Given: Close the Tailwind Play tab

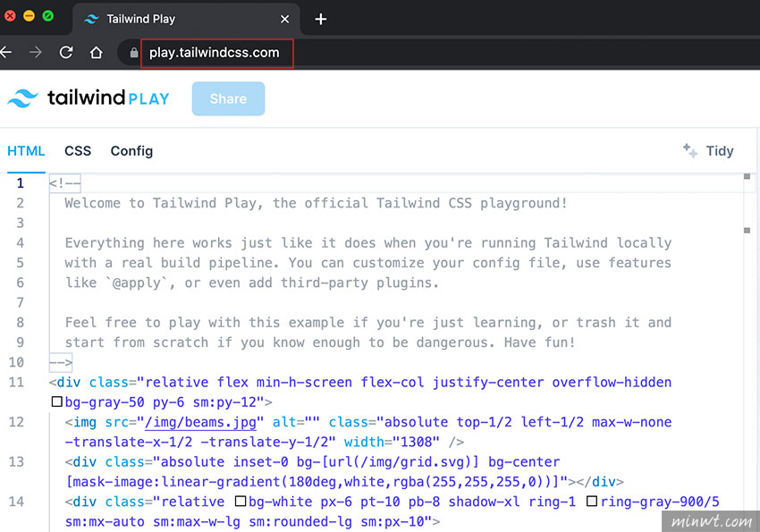Looking at the screenshot, I should coord(285,19).
